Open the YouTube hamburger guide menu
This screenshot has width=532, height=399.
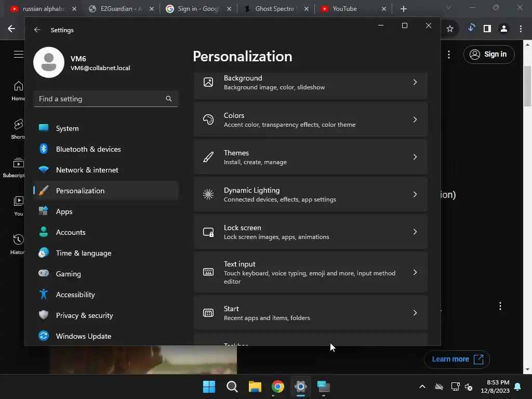pos(19,54)
